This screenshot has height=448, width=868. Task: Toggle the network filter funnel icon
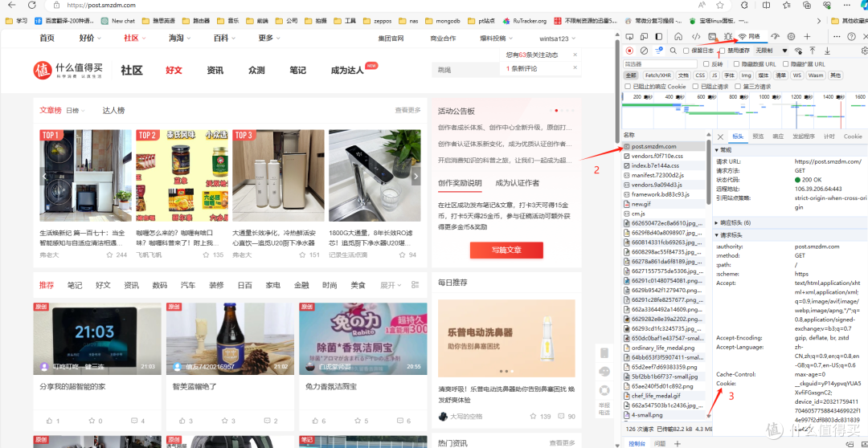pos(659,51)
